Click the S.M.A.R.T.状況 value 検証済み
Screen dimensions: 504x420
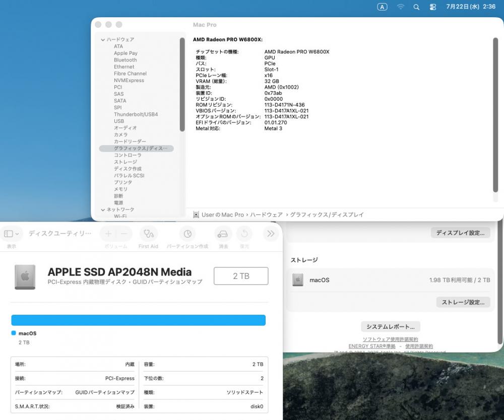pos(125,406)
